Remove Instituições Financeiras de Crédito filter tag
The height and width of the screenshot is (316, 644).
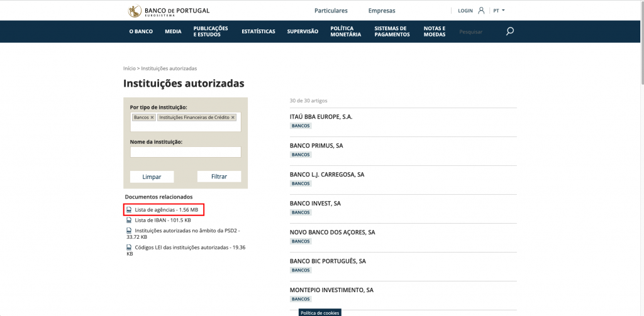pos(233,117)
